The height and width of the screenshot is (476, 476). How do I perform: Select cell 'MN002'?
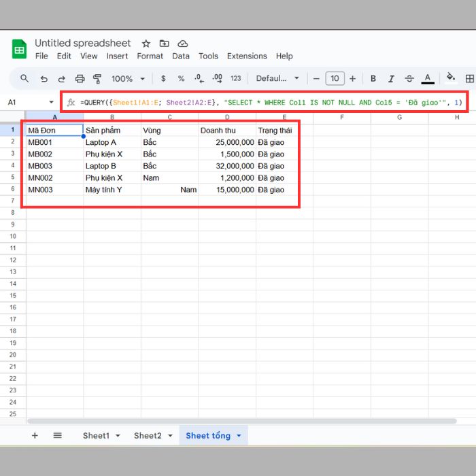54,177
